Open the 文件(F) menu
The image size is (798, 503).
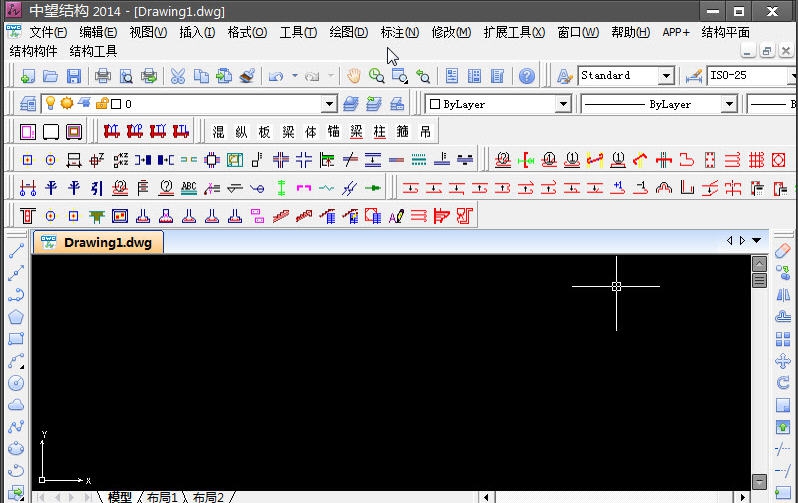(x=48, y=33)
